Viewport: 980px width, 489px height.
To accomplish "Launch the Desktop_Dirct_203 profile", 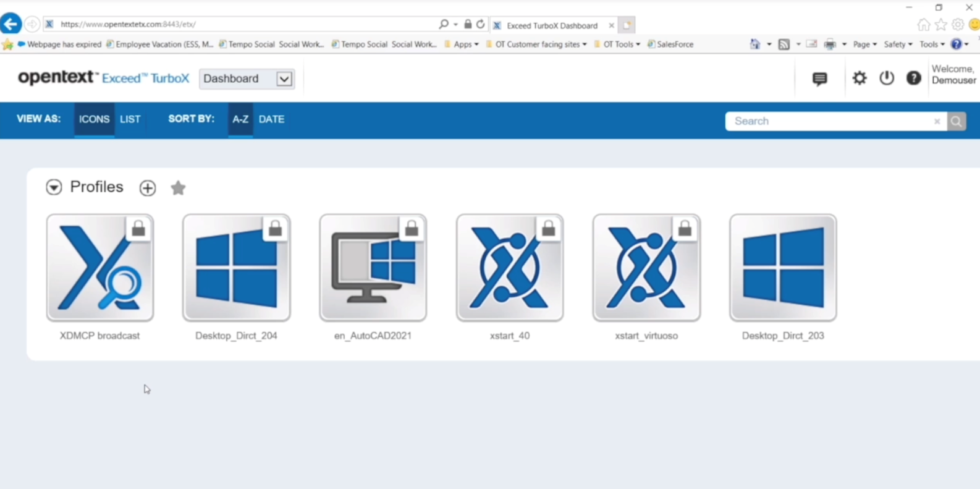I will [783, 268].
